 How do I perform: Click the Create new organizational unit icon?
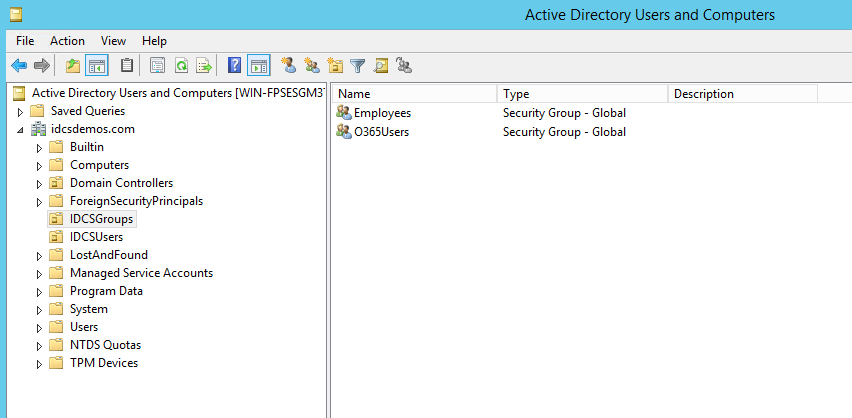335,66
